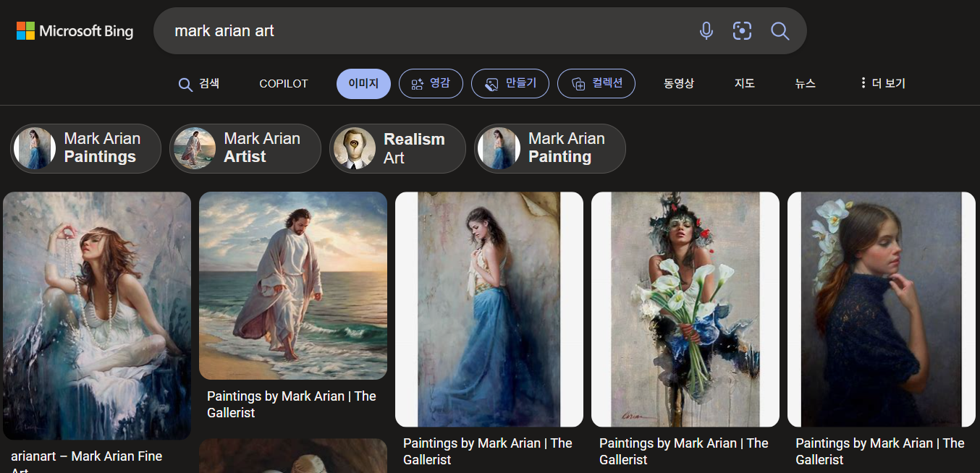The height and width of the screenshot is (473, 980).
Task: Switch to the 검색 tab
Action: 199,84
